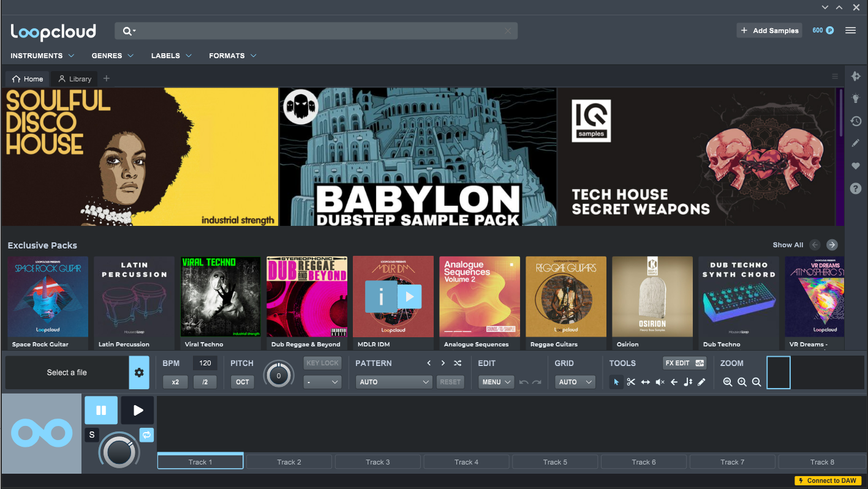Select the reverse left-arrow tool
Screen dimensions: 868x489
674,382
